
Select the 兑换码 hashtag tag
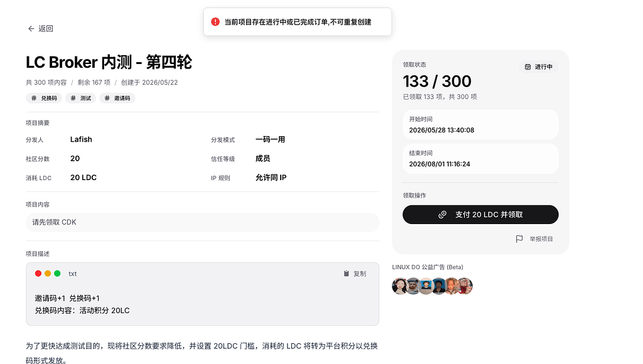[45, 99]
